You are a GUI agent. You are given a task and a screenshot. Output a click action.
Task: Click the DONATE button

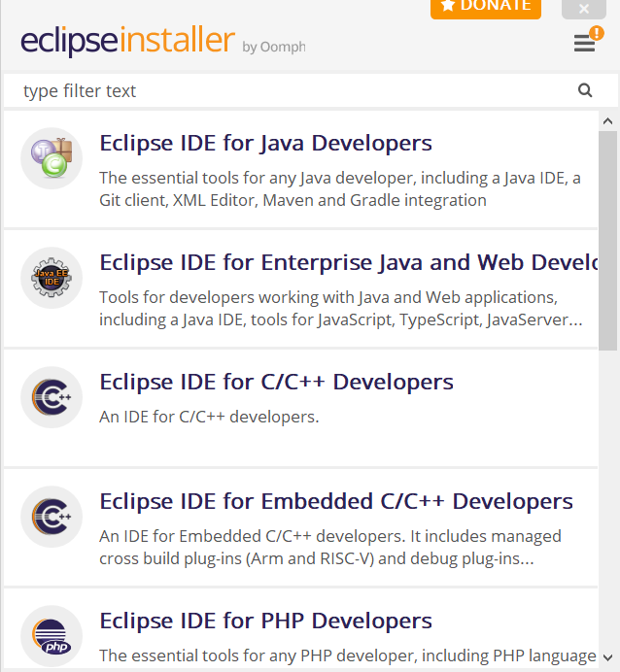[486, 8]
